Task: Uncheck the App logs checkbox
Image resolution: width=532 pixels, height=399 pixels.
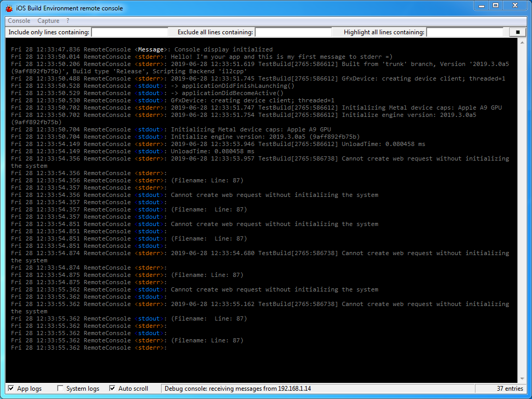Action: click(11, 389)
